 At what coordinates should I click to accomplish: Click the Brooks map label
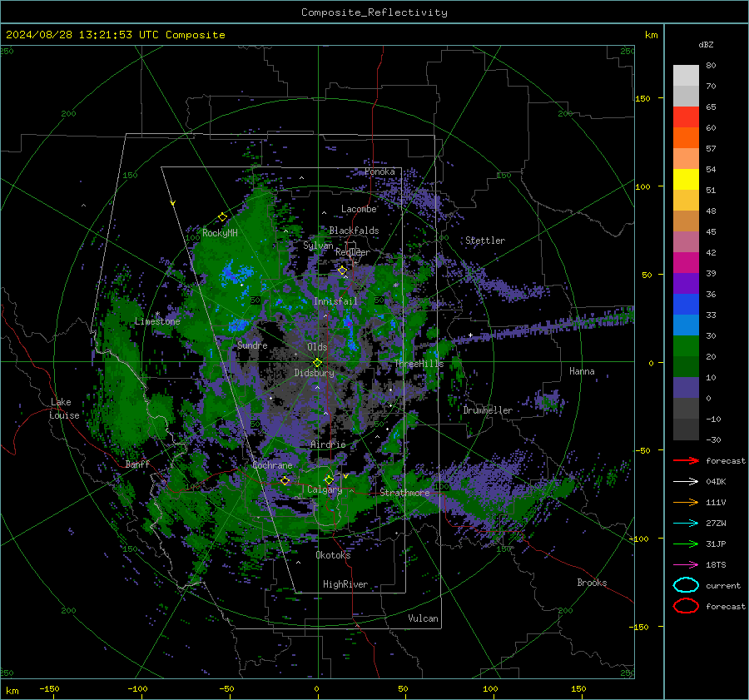(x=592, y=583)
